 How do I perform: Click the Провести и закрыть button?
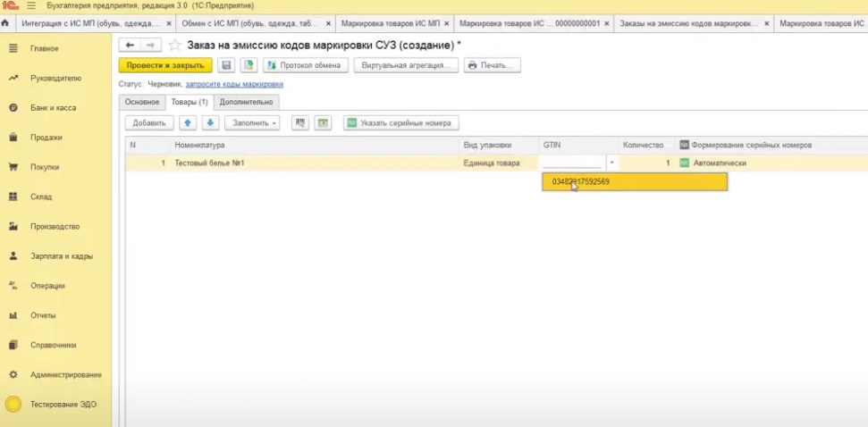coord(165,65)
